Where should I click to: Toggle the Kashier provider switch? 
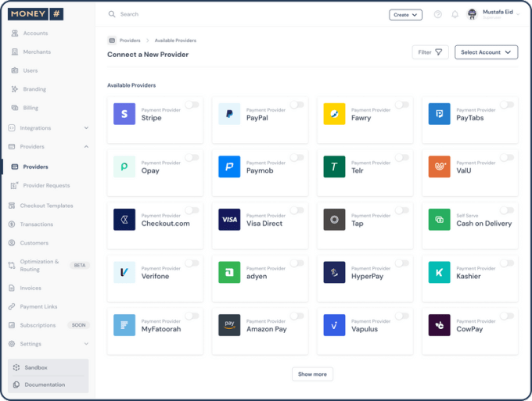pos(507,263)
